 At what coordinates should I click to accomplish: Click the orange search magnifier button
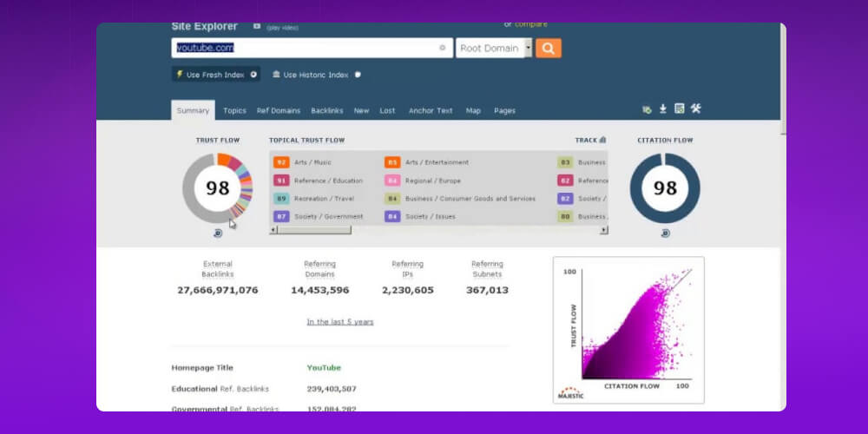coord(548,49)
